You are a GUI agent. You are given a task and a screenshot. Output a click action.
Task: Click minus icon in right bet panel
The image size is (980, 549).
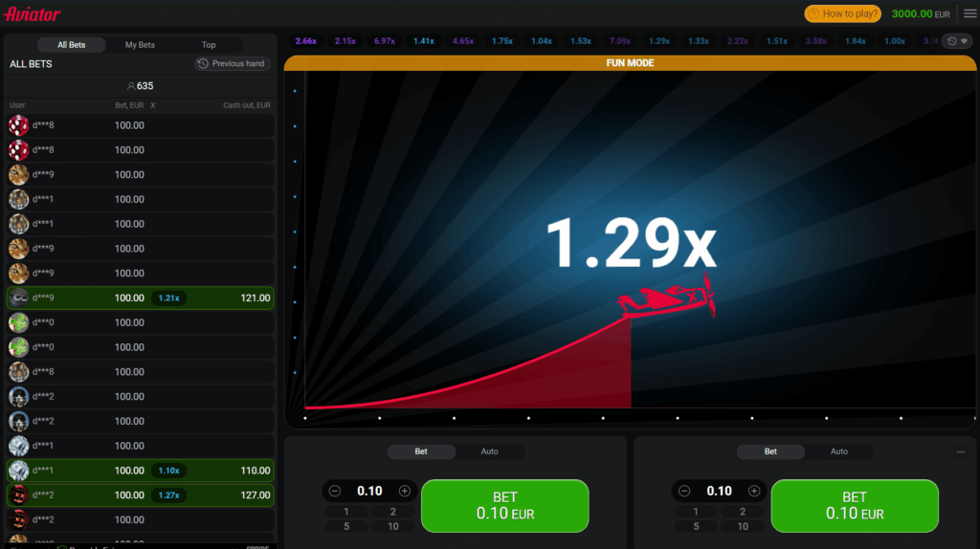(684, 491)
